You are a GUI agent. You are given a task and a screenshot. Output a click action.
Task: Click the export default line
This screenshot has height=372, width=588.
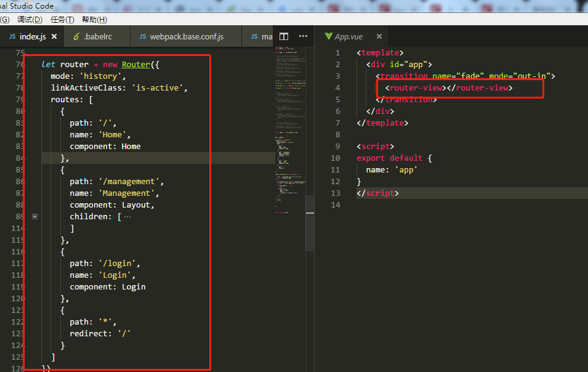394,158
